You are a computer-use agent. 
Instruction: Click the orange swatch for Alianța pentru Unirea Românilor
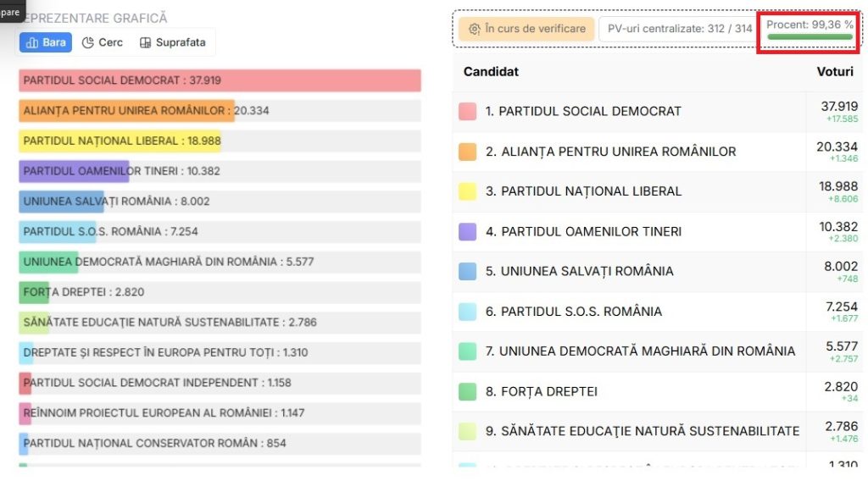click(x=467, y=152)
